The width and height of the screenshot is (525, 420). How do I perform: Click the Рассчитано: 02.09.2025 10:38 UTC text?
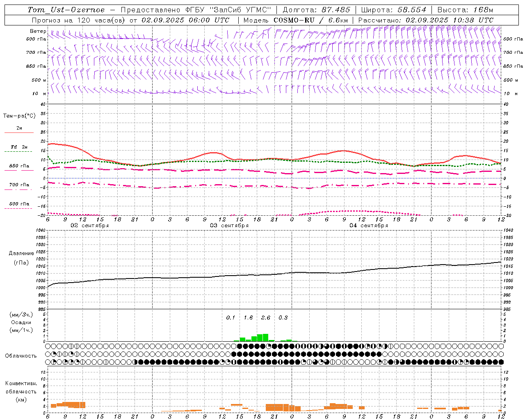coord(426,20)
